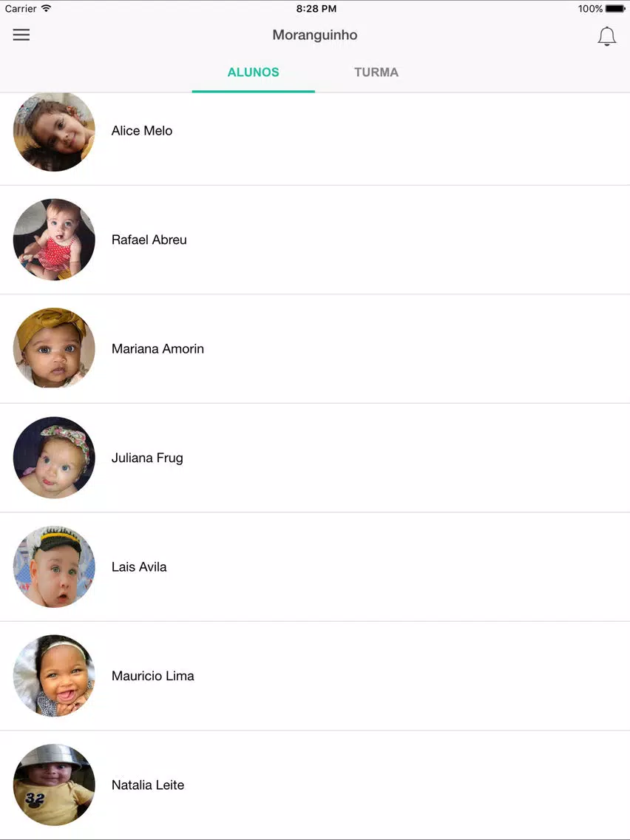The width and height of the screenshot is (630, 840).
Task: Tap Mariana Amorin's profile photo
Action: tap(54, 349)
